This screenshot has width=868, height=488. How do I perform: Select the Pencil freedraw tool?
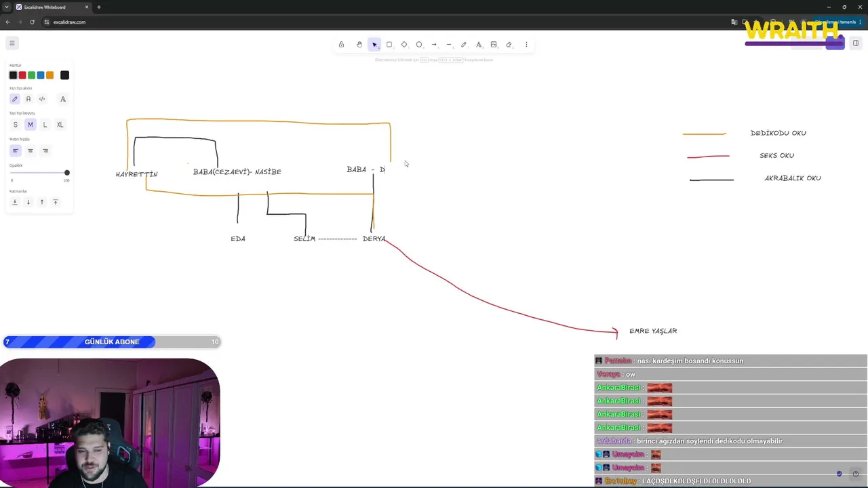click(x=464, y=45)
